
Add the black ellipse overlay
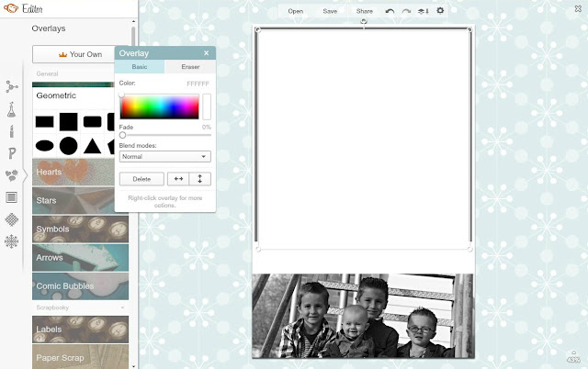tap(45, 146)
